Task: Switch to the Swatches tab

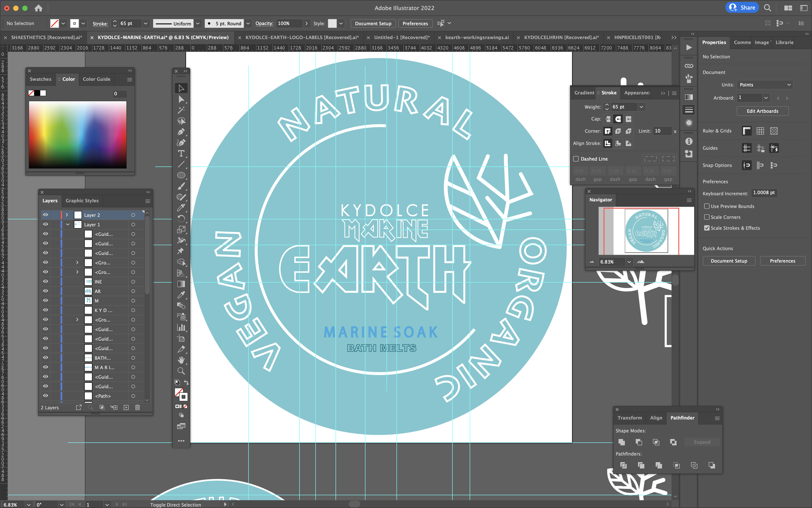Action: 40,79
